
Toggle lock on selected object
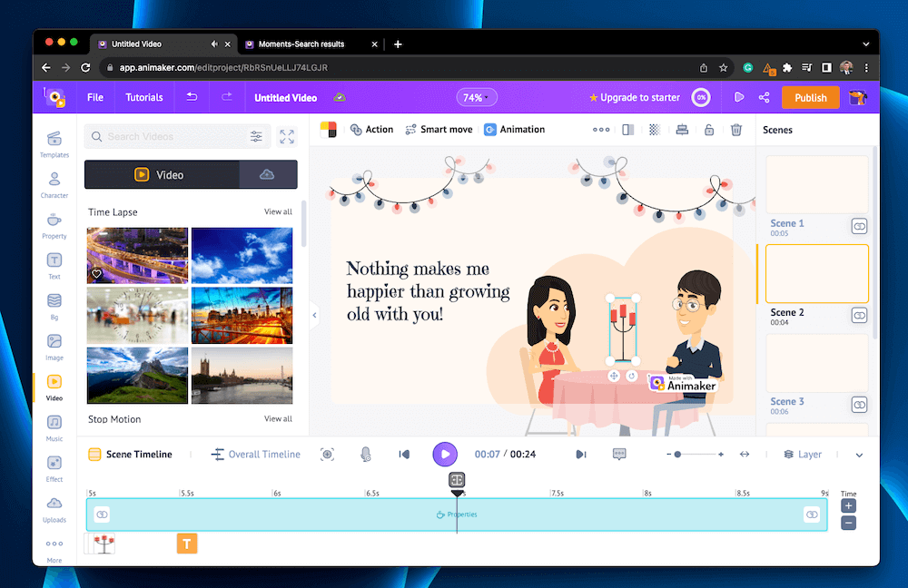pyautogui.click(x=709, y=130)
